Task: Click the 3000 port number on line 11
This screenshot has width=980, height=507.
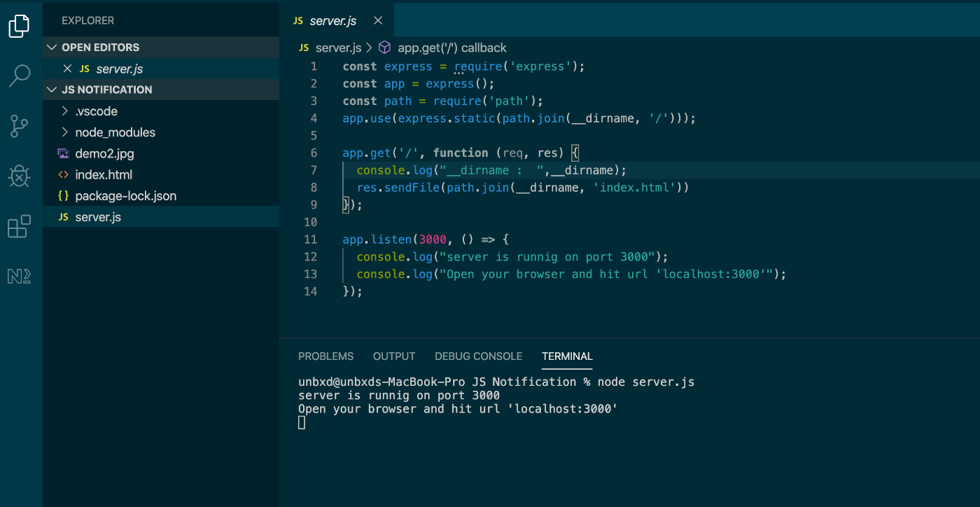Action: [x=433, y=239]
